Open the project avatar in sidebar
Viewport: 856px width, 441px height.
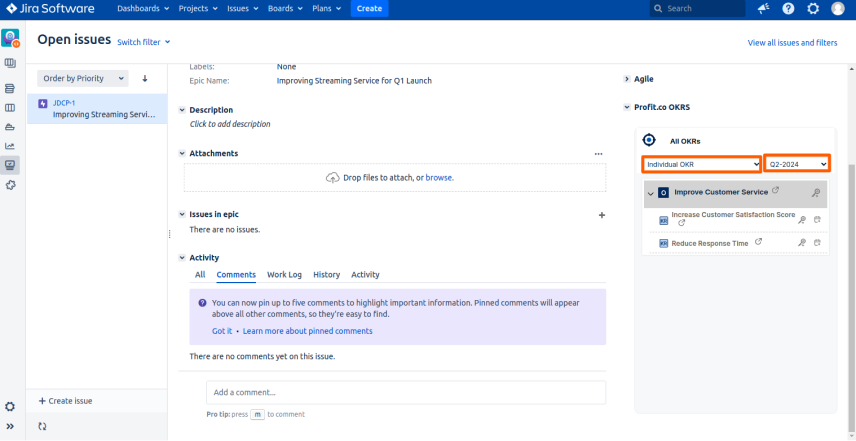10,38
